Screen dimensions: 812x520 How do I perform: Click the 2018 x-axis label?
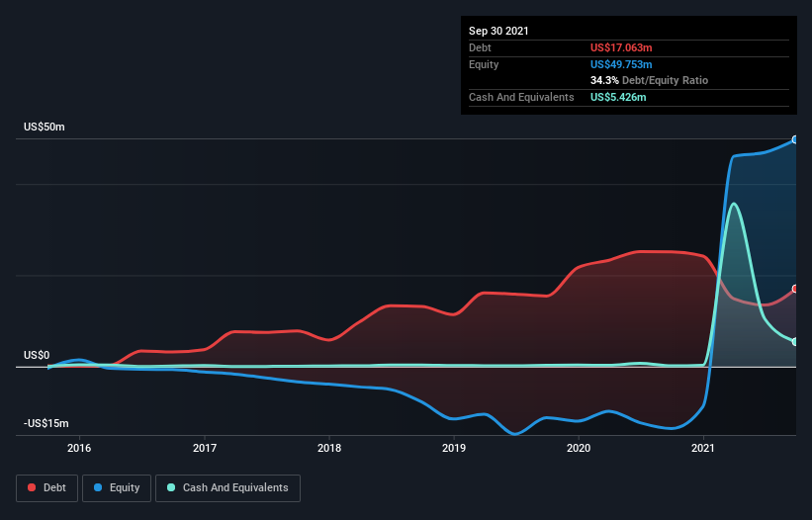coord(329,448)
